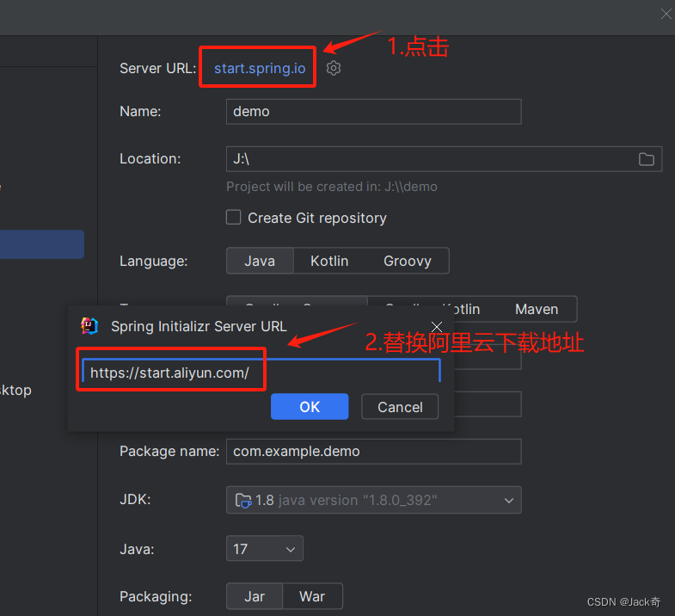This screenshot has height=616, width=675.
Task: Close the Spring Initializr Server URL dialog
Action: [x=437, y=327]
